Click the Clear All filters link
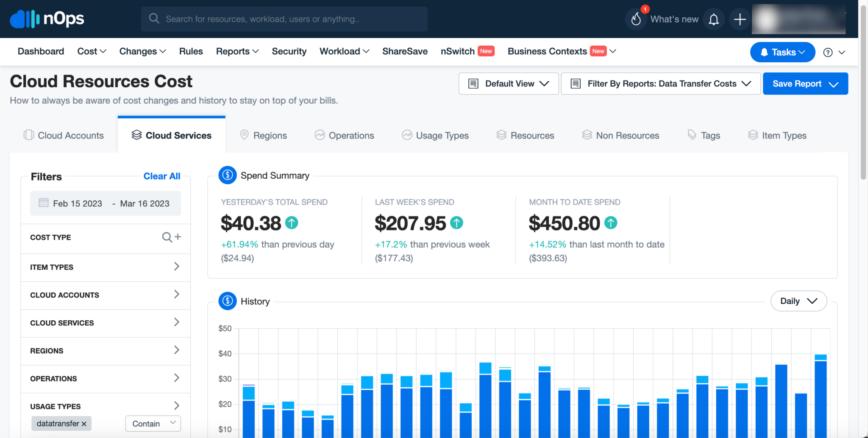 click(x=161, y=176)
